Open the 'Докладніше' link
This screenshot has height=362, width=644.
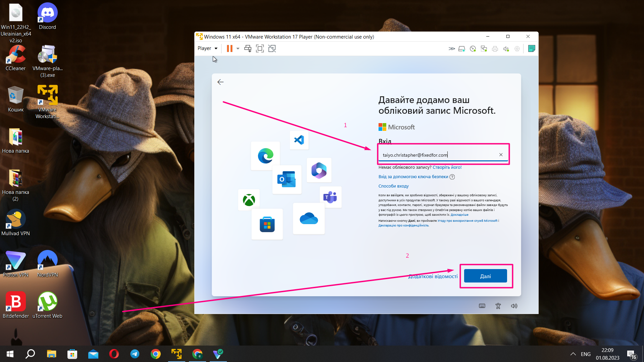click(x=459, y=215)
